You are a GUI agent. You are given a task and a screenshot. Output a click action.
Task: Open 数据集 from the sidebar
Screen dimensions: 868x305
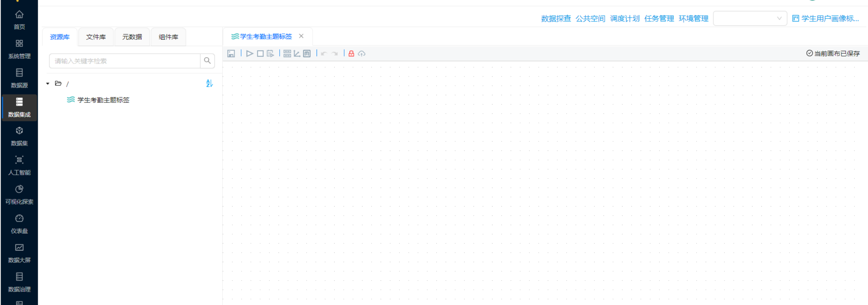[19, 136]
